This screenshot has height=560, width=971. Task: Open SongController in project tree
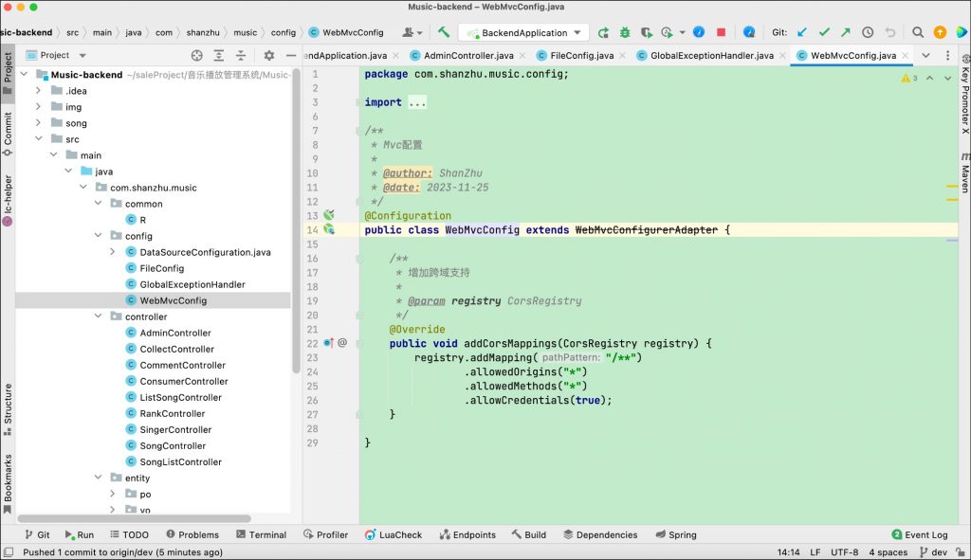[x=173, y=445]
